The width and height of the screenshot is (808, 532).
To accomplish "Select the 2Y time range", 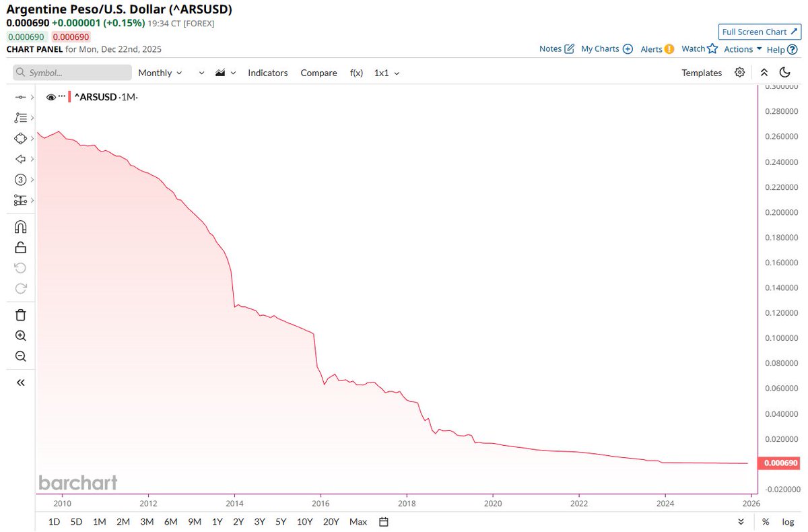I will click(x=238, y=521).
